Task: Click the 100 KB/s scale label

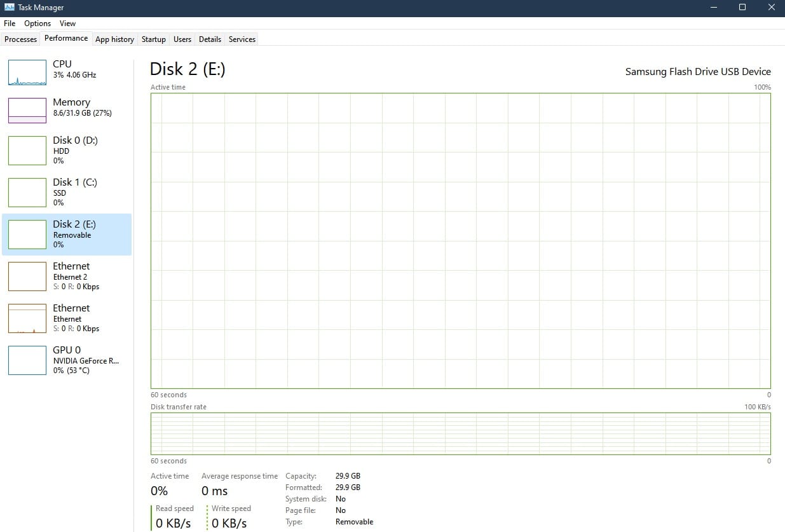Action: [758, 407]
